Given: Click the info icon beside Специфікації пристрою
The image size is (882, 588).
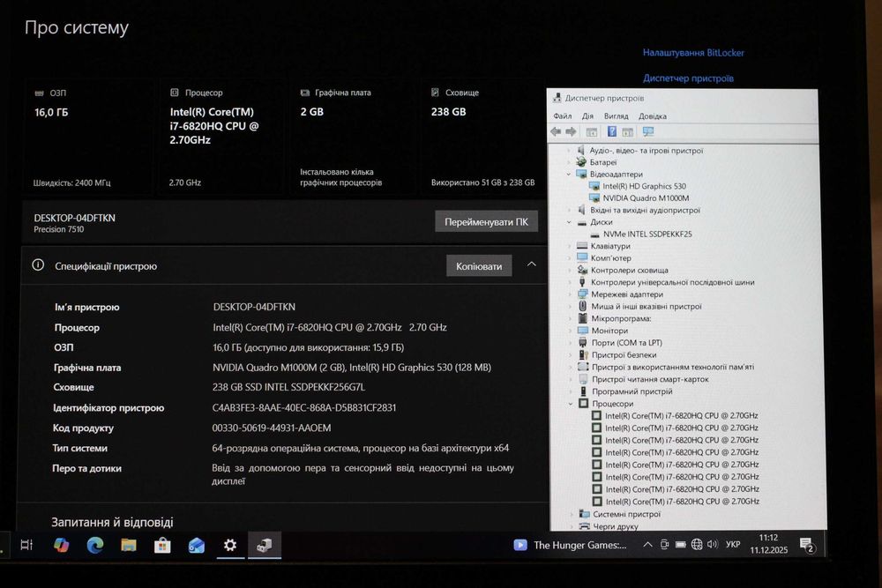Looking at the screenshot, I should coord(38,264).
